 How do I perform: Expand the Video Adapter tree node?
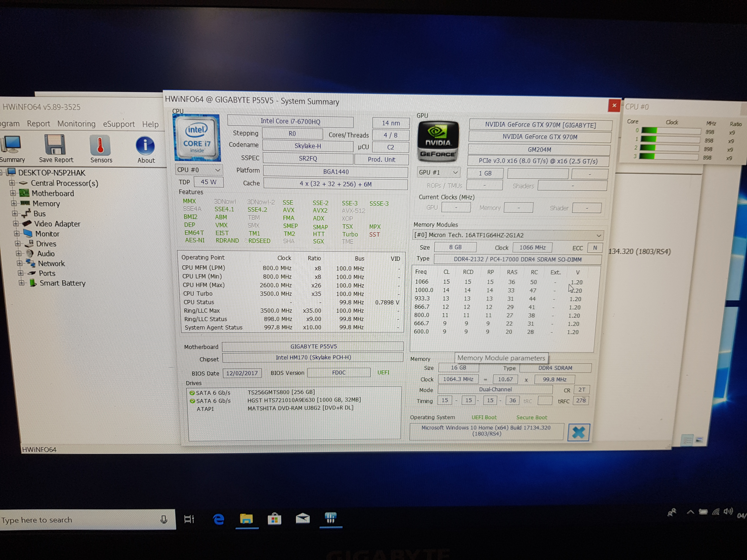[x=16, y=223]
